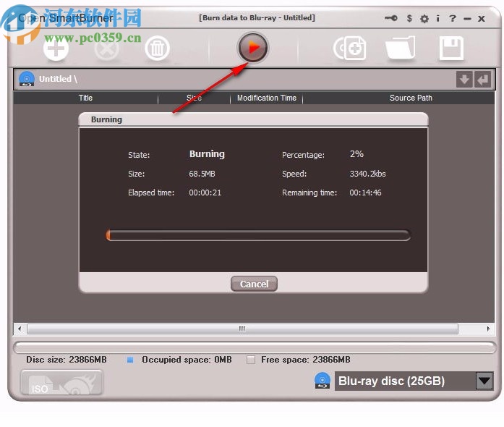The width and height of the screenshot is (504, 427).
Task: Click the blue Occupied space legend square
Action: click(x=130, y=360)
